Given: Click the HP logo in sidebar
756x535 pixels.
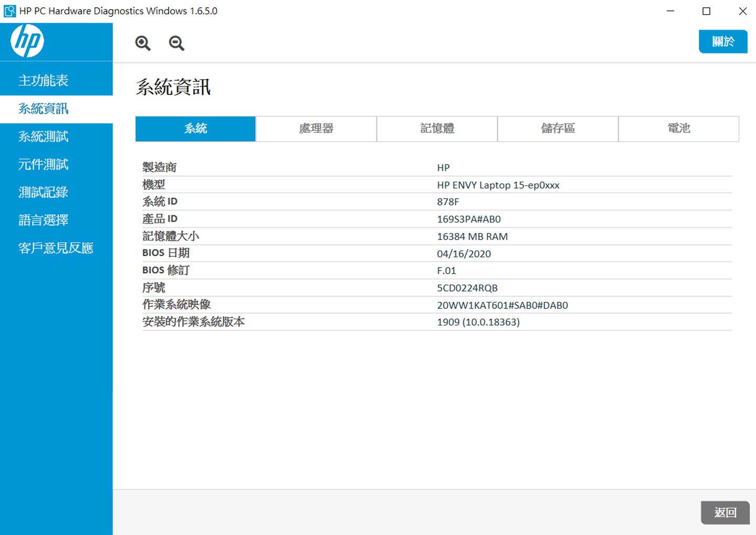Looking at the screenshot, I should tap(27, 41).
